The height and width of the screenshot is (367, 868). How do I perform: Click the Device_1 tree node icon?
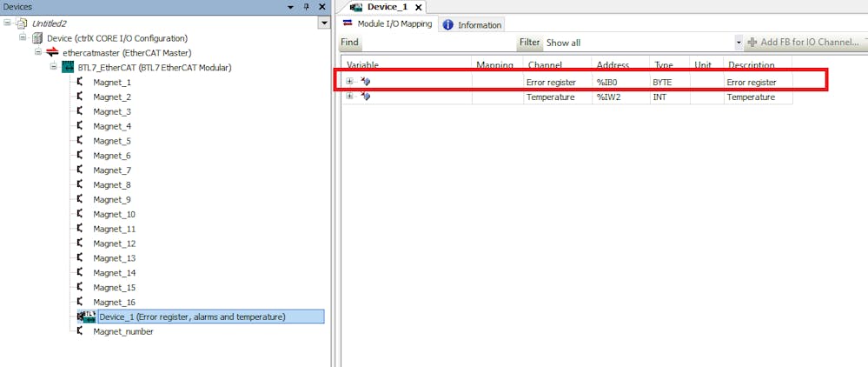tap(87, 317)
